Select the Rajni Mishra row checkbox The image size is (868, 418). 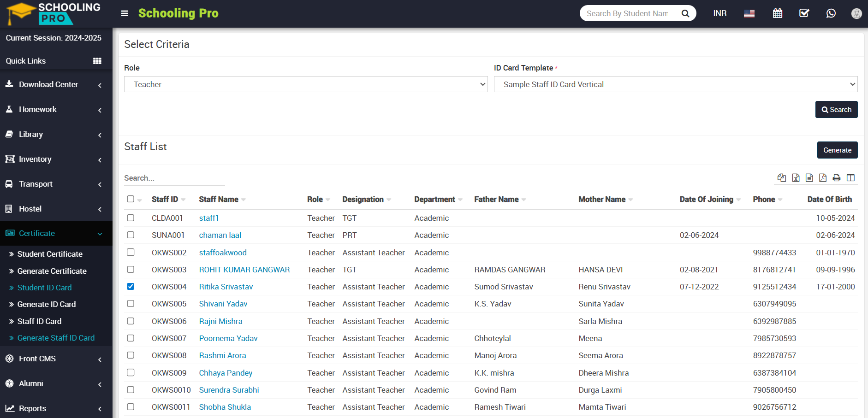(131, 321)
